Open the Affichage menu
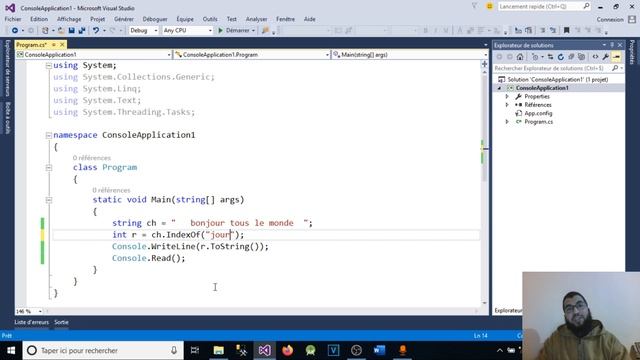The image size is (640, 360). pos(69,19)
